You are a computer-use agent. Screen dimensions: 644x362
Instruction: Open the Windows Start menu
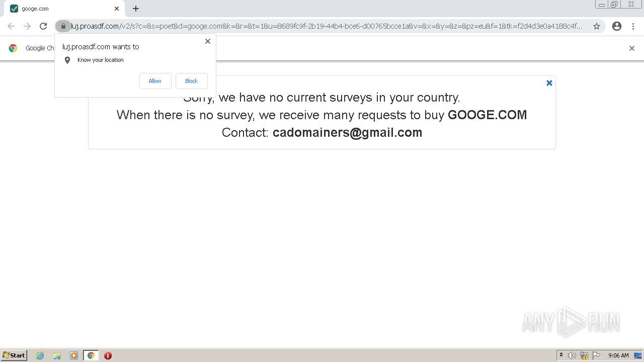pyautogui.click(x=14, y=355)
